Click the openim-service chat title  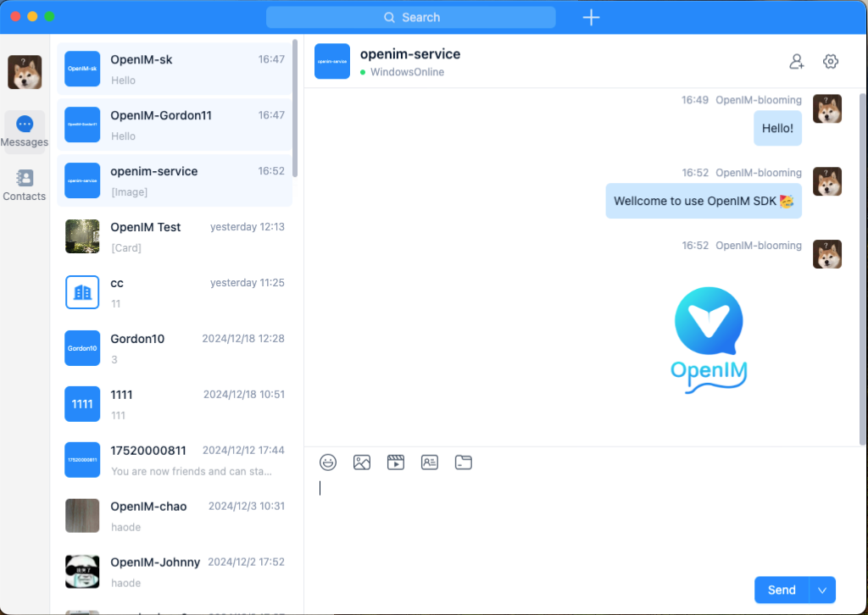click(x=410, y=54)
